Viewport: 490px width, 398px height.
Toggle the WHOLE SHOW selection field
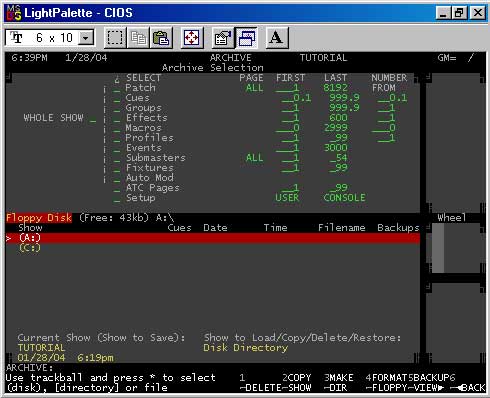point(93,118)
